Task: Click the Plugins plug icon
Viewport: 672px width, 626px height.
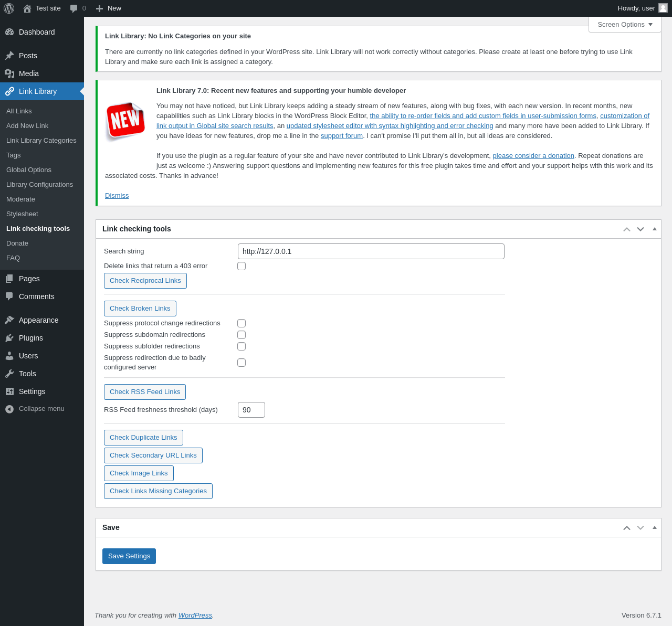Action: (x=9, y=338)
